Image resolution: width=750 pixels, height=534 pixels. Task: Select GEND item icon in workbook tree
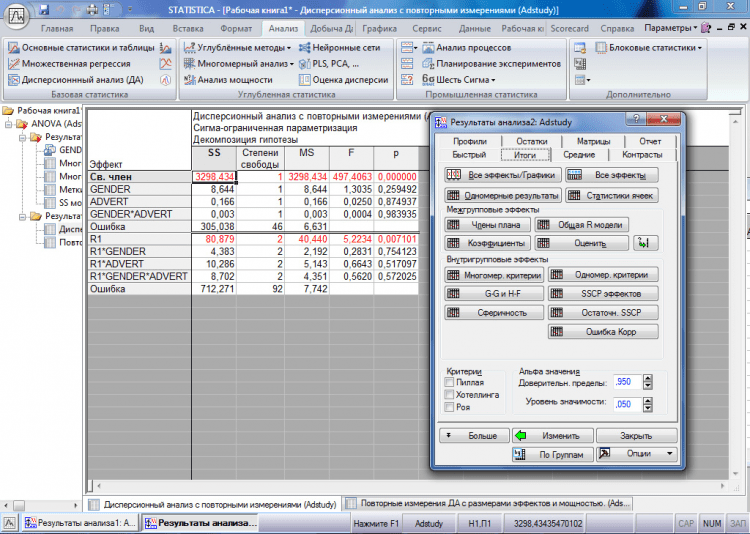coord(50,150)
